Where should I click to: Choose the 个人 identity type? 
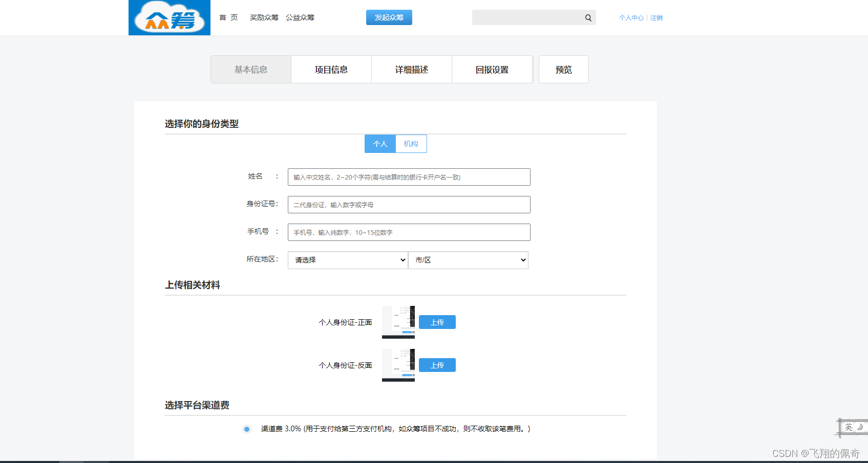pos(380,144)
